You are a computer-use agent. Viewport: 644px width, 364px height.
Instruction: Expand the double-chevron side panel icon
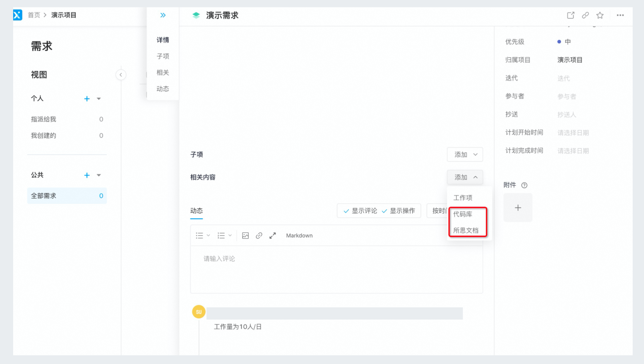coord(163,15)
